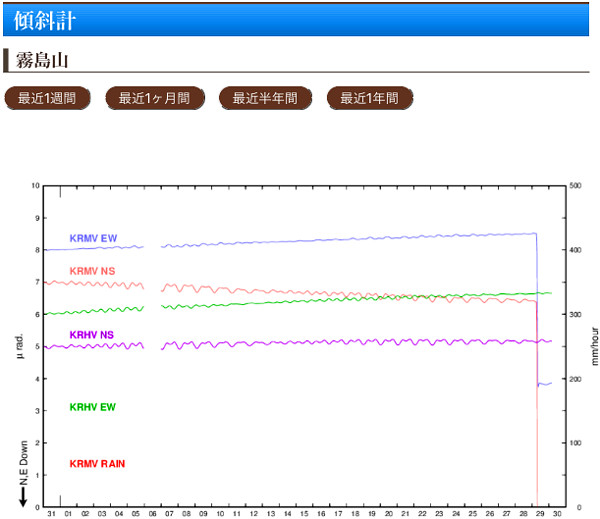Click the 霧島山 section heading
600x519 pixels.
point(40,60)
